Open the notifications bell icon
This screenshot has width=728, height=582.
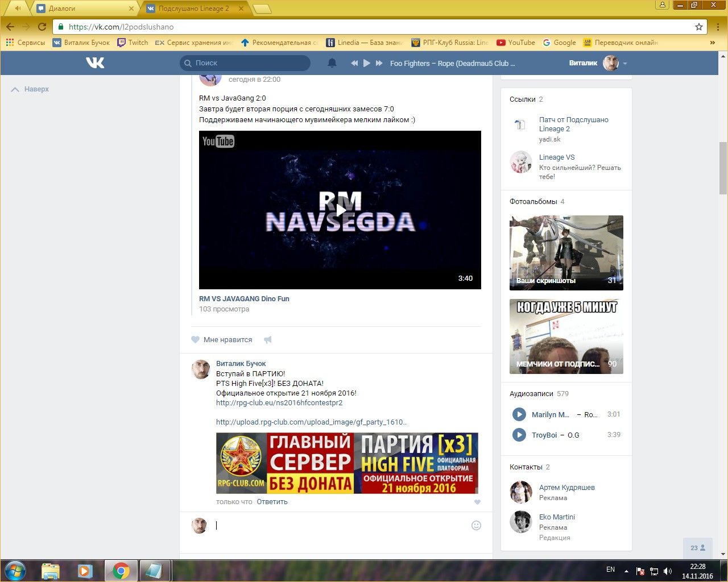pyautogui.click(x=332, y=63)
